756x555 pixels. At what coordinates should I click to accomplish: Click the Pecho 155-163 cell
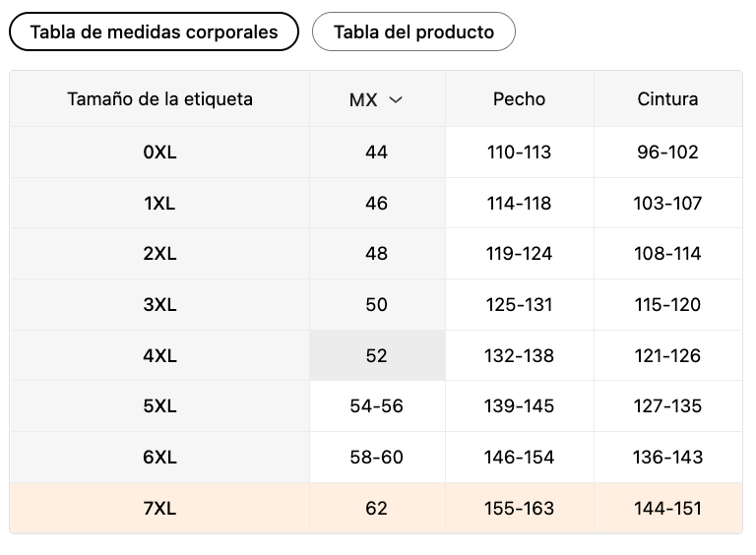519,508
